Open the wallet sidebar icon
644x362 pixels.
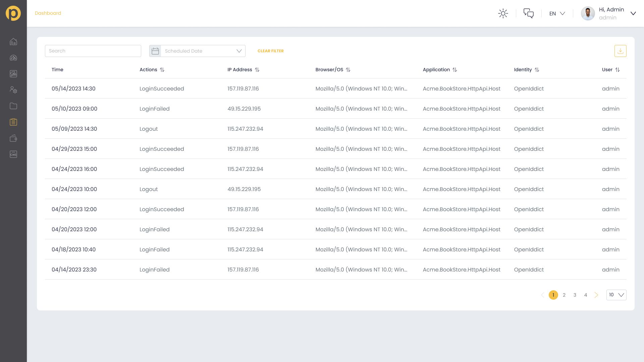pos(13,138)
